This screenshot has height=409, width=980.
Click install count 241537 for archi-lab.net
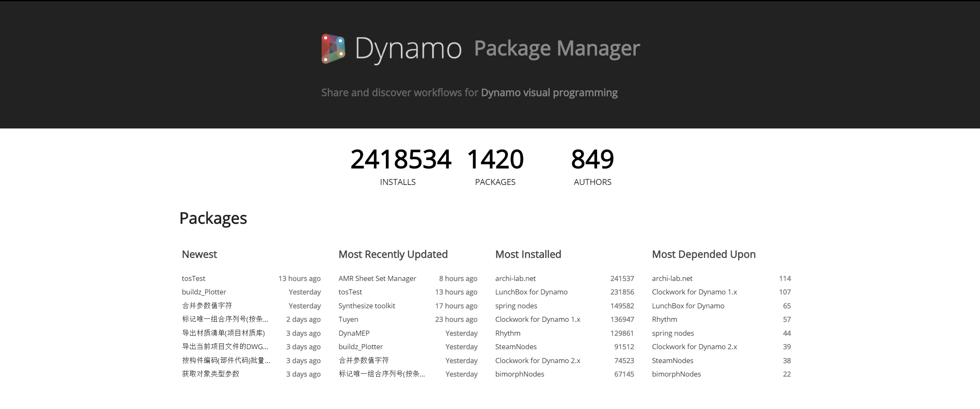pyautogui.click(x=622, y=278)
